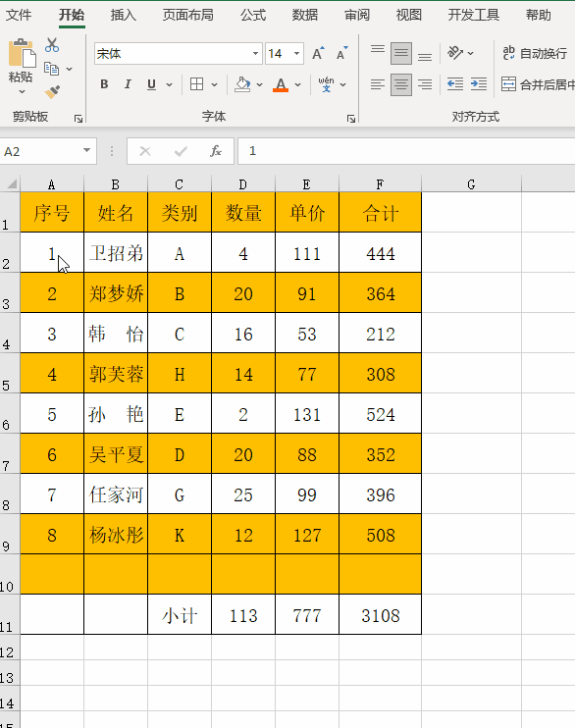Click the Copy icon
The height and width of the screenshot is (728, 575).
[x=52, y=69]
